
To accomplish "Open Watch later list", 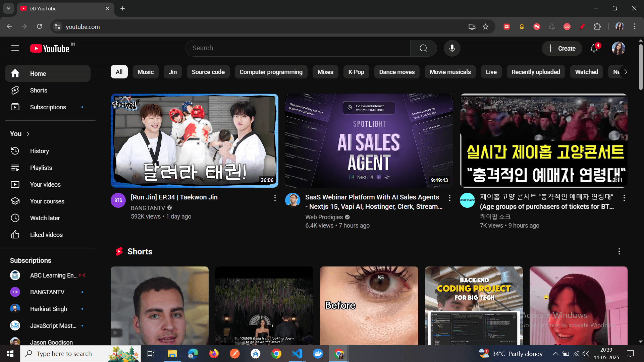I will point(45,218).
